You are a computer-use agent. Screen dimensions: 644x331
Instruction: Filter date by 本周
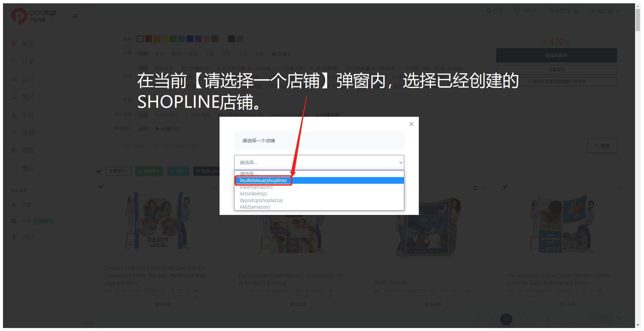click(193, 54)
